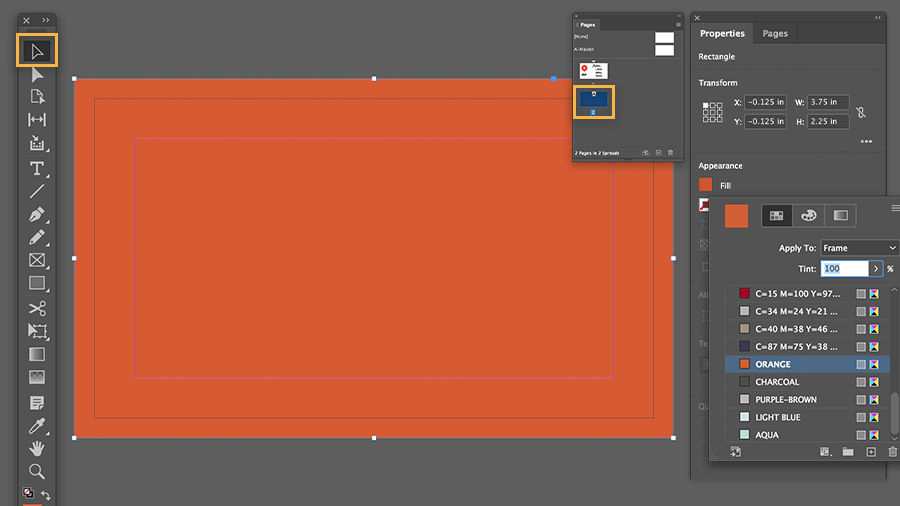Toggle constrain width and height proportions
Image resolution: width=900 pixels, height=506 pixels.
[x=861, y=112]
